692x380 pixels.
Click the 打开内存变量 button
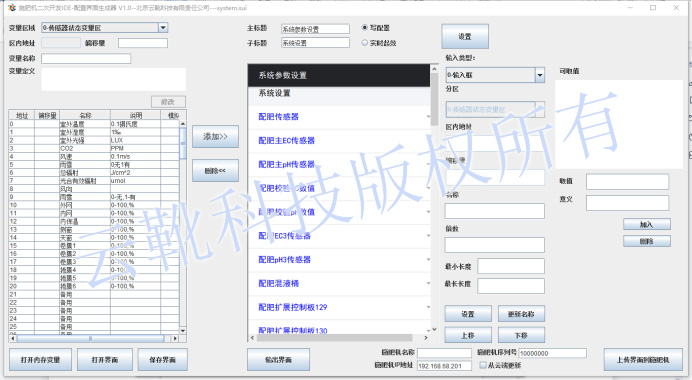click(x=40, y=360)
